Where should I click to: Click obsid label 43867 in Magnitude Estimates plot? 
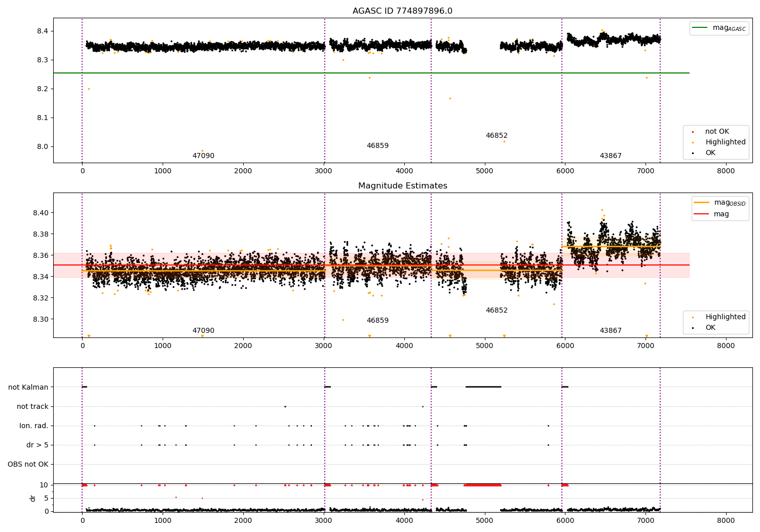611,331
